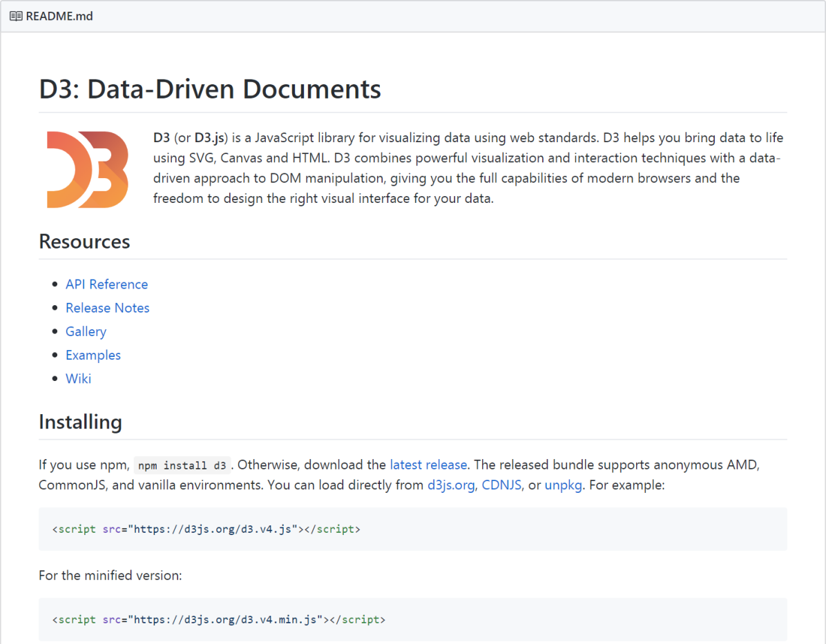Click the 'D3: Data-Driven Documents' heading

[x=210, y=89]
